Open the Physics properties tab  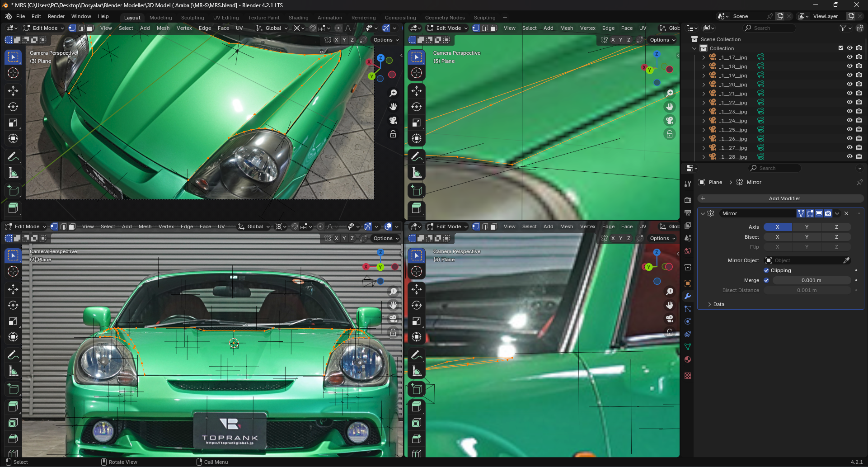[x=688, y=321]
